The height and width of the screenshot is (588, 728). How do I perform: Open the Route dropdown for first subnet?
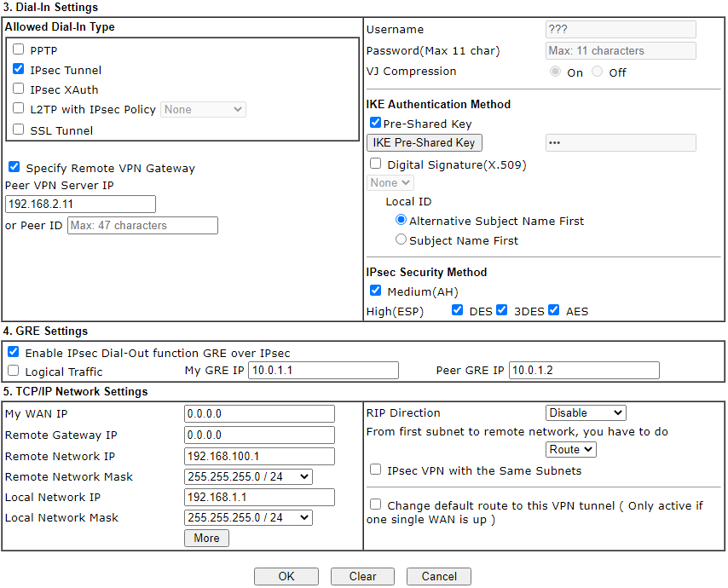click(x=570, y=449)
